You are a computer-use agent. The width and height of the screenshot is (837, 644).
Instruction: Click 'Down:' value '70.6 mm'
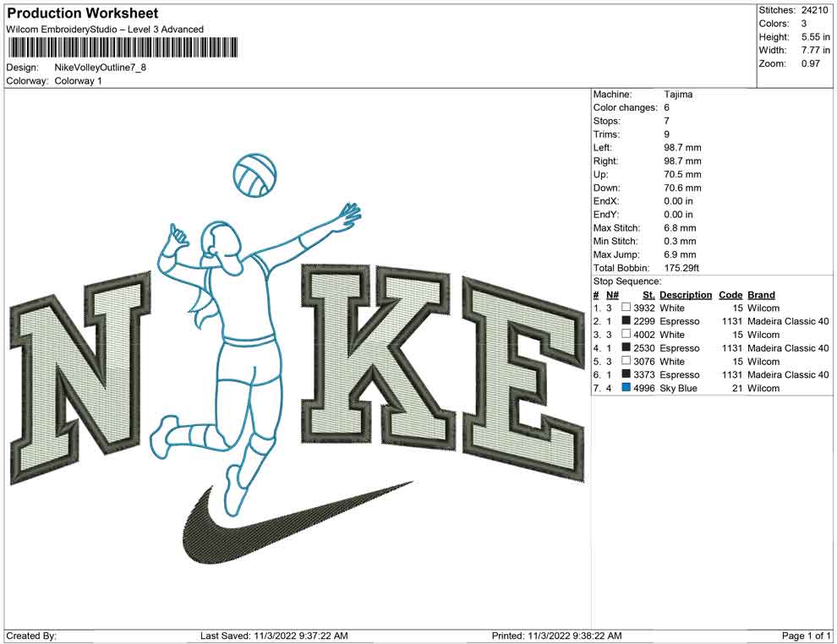click(x=683, y=188)
